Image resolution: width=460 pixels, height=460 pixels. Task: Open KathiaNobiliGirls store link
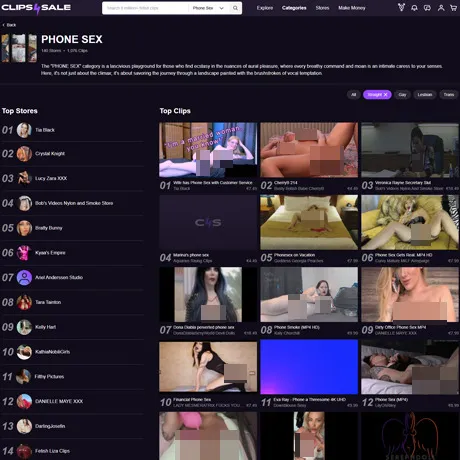click(x=52, y=352)
